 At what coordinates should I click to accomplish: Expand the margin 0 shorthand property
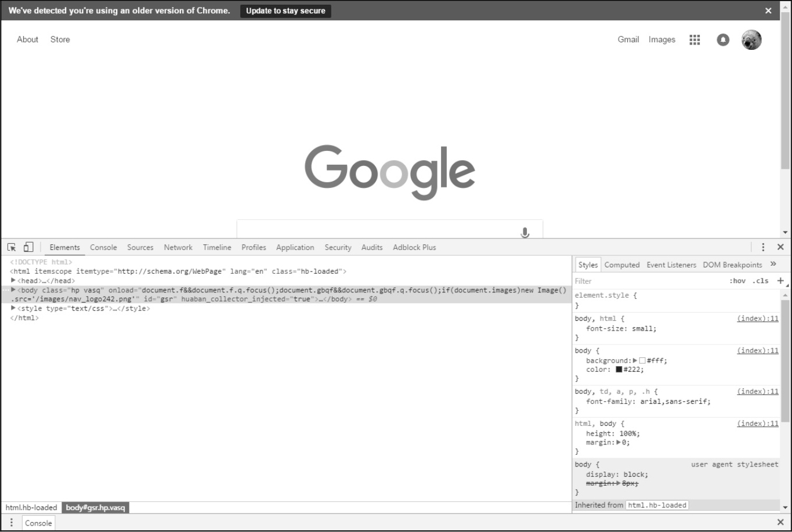[619, 443]
